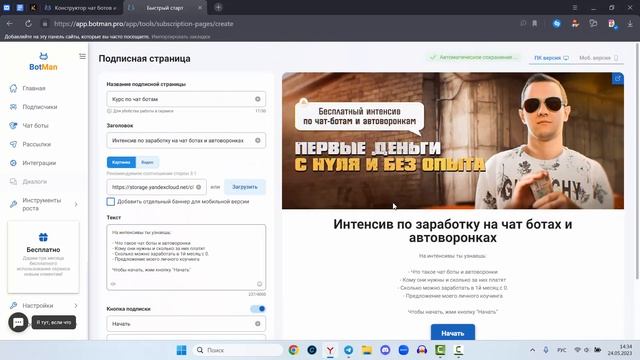Bookmark this page icon
This screenshot has width=640, height=360.
[534, 24]
